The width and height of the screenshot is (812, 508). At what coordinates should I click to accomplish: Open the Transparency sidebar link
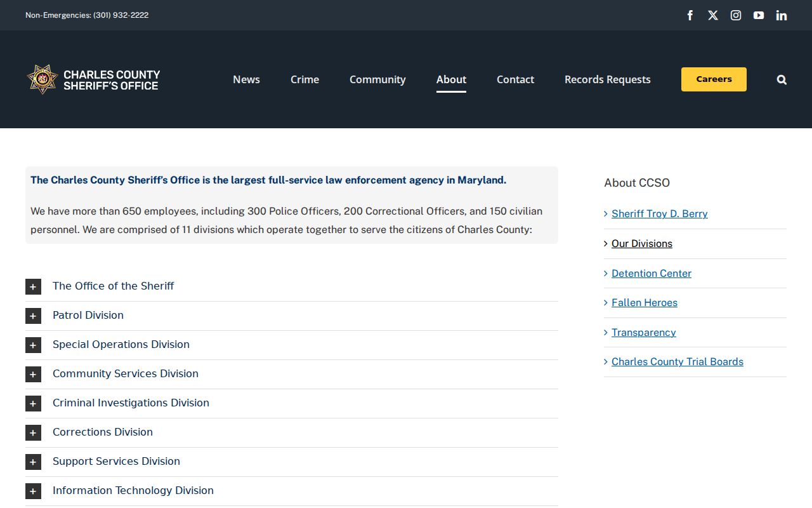[x=644, y=333]
